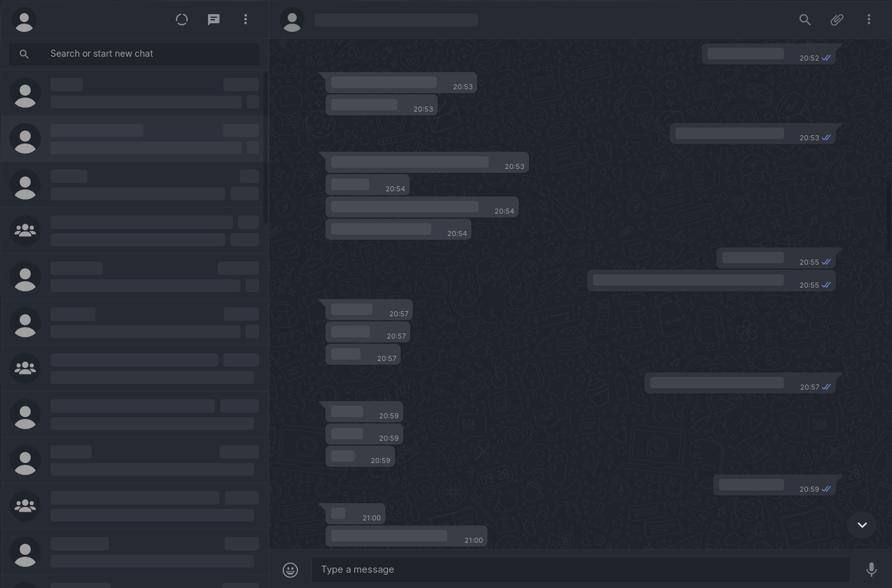Search messages in the open conversation

805,20
